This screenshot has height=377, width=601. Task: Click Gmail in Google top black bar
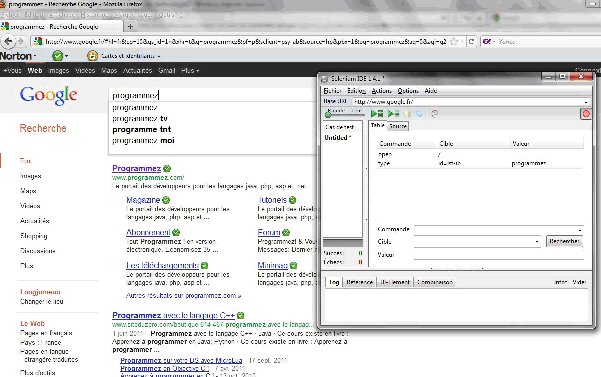pyautogui.click(x=167, y=70)
